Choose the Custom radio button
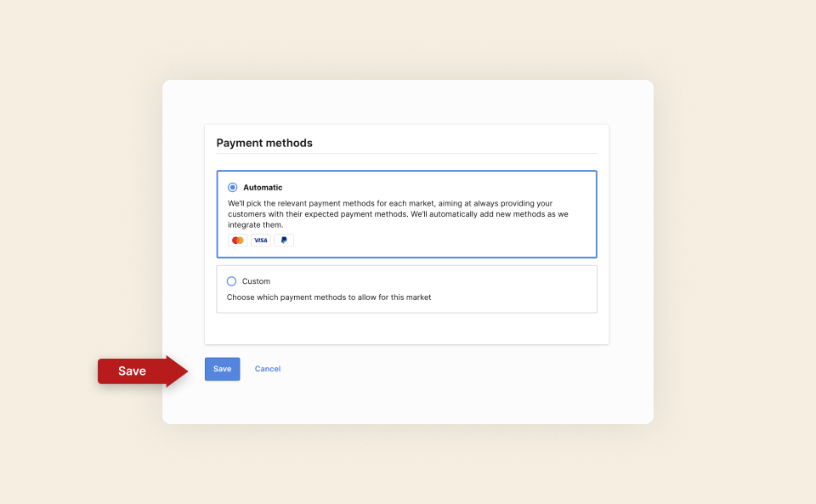 231,281
